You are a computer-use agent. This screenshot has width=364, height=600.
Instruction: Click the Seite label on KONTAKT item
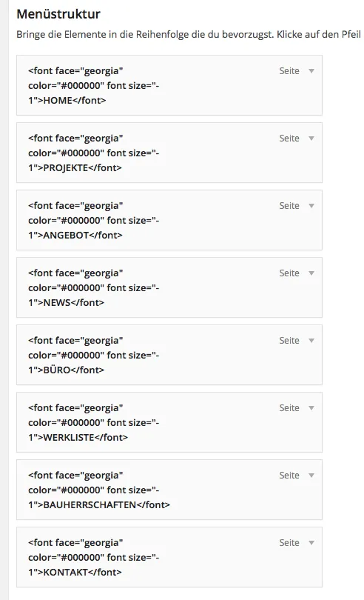289,542
